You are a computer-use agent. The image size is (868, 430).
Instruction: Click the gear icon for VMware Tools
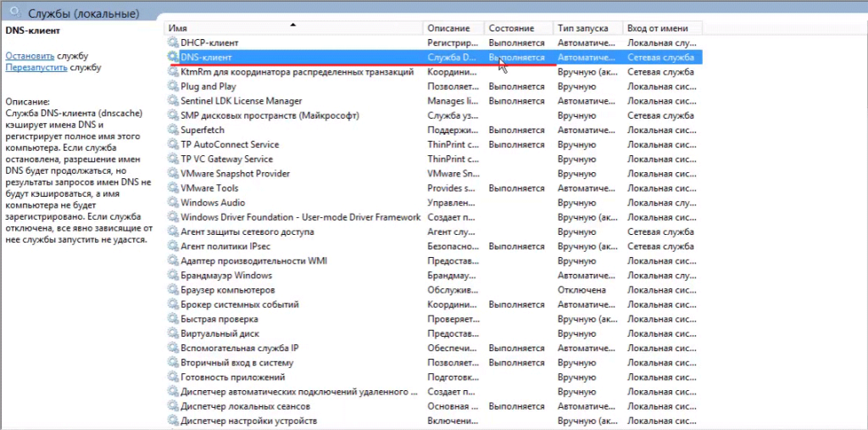(174, 188)
